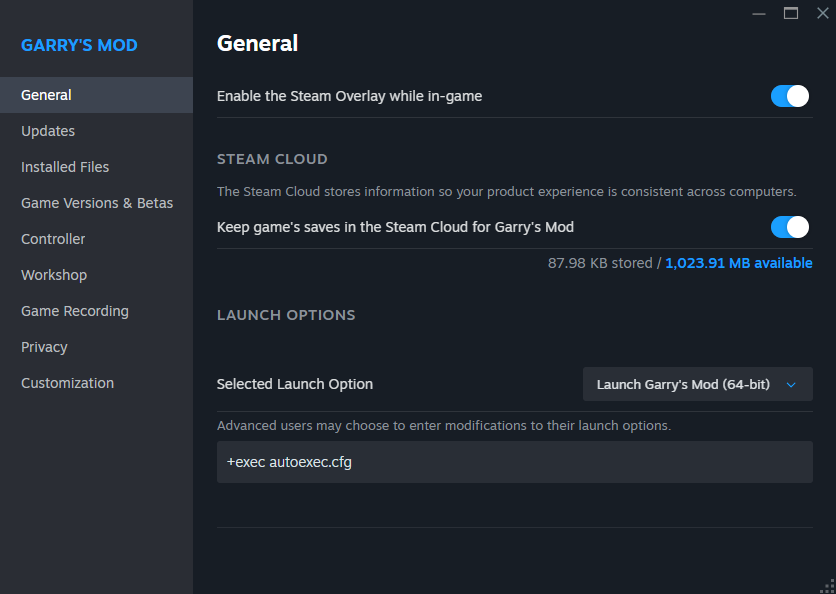Open the Selected Launch Option dropdown

[x=697, y=384]
